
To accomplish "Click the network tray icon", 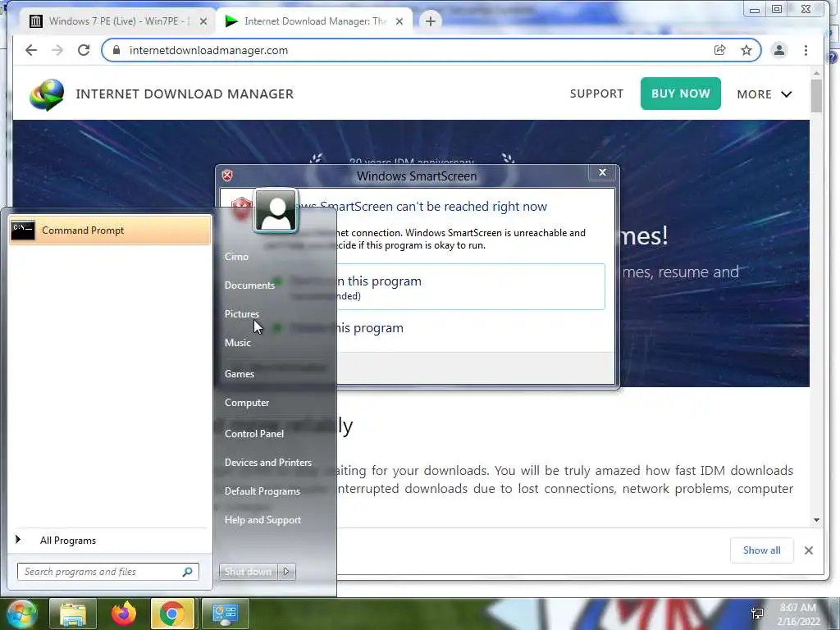I will (x=757, y=614).
